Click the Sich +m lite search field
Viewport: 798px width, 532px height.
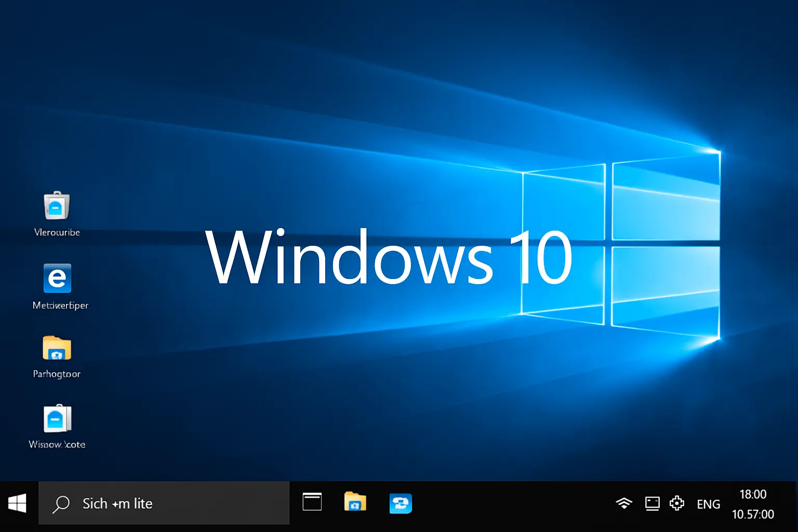(x=164, y=503)
